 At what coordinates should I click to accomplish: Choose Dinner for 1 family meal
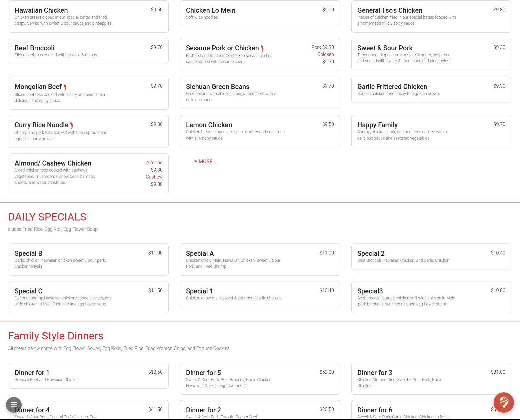click(89, 376)
